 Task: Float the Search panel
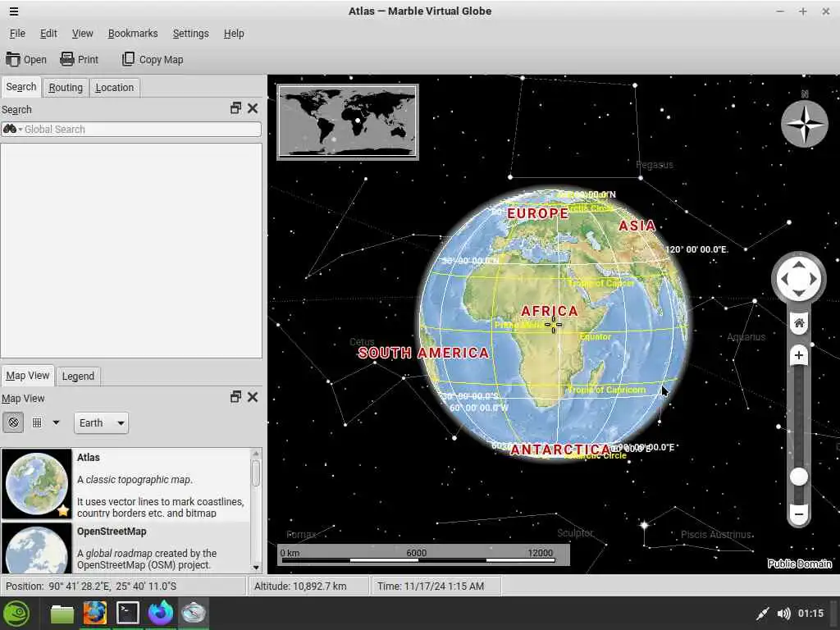235,108
